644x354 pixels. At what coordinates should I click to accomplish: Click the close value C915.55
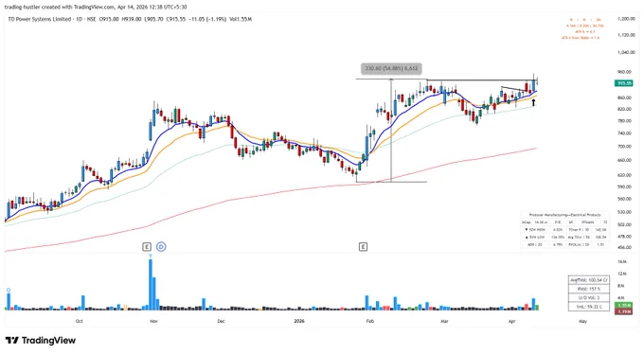176,19
